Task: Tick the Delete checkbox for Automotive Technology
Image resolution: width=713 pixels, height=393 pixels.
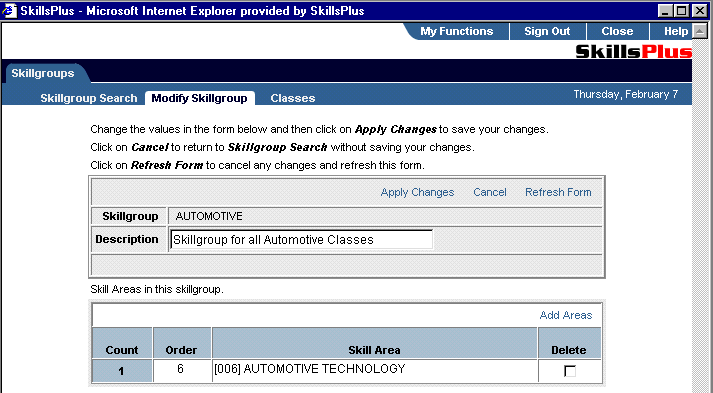Action: click(570, 371)
